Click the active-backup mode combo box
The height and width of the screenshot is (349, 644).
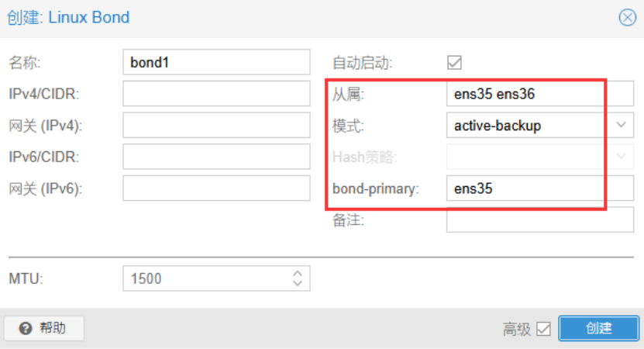pos(529,125)
